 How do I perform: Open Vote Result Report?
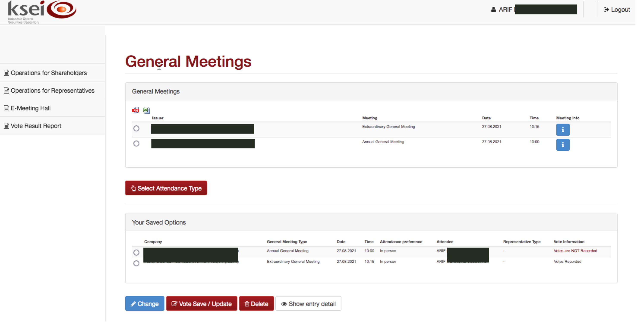click(x=36, y=126)
